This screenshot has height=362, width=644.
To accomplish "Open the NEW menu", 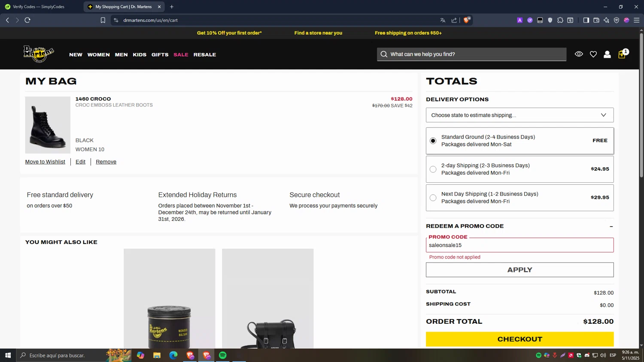I will click(76, 54).
